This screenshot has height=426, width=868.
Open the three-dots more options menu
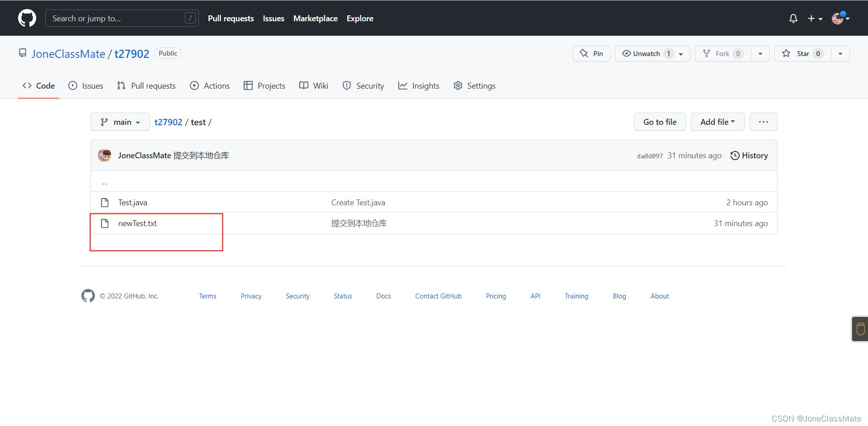tap(764, 122)
